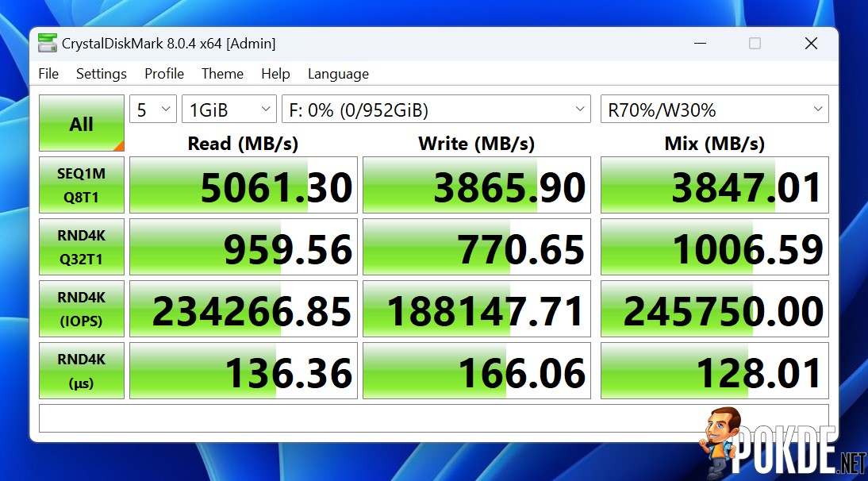Click the IOPS write value 188147.71

[477, 309]
